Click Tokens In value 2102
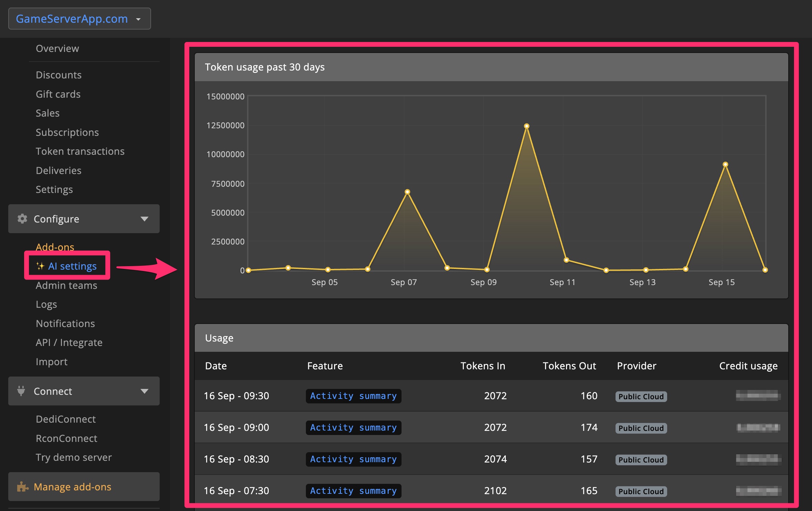This screenshot has height=511, width=812. tap(495, 491)
